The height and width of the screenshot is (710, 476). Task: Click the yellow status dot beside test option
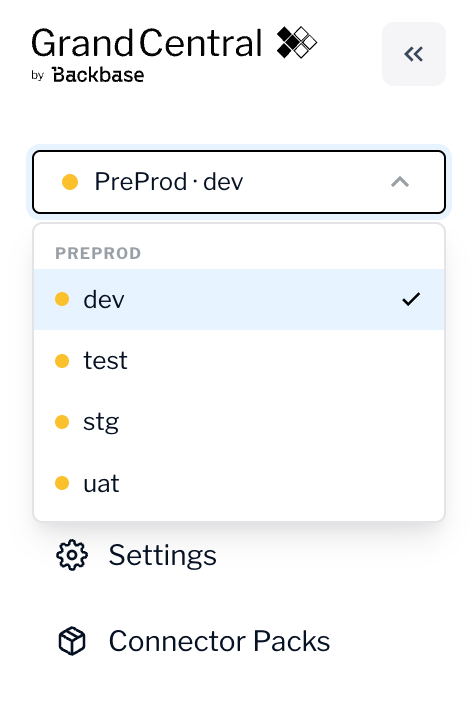click(62, 361)
